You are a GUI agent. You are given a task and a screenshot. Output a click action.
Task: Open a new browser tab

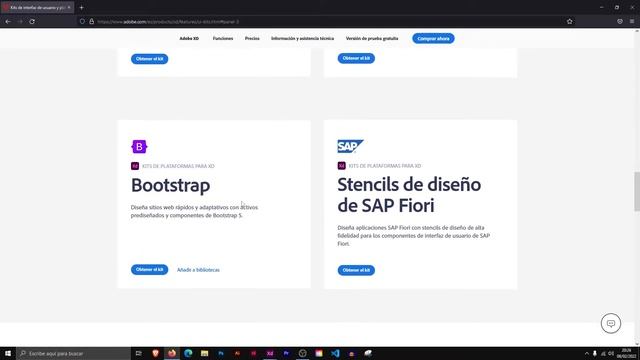click(x=82, y=7)
